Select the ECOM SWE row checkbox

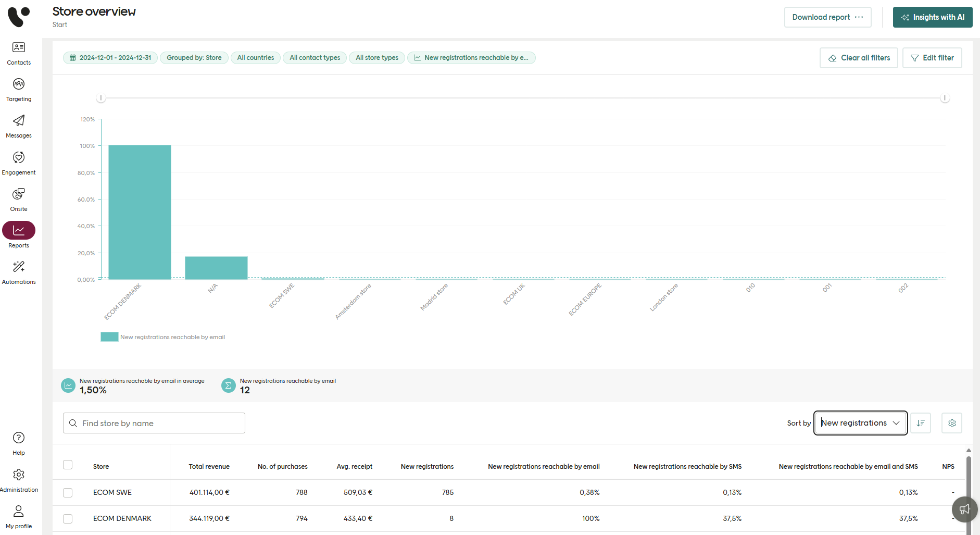[x=68, y=492]
